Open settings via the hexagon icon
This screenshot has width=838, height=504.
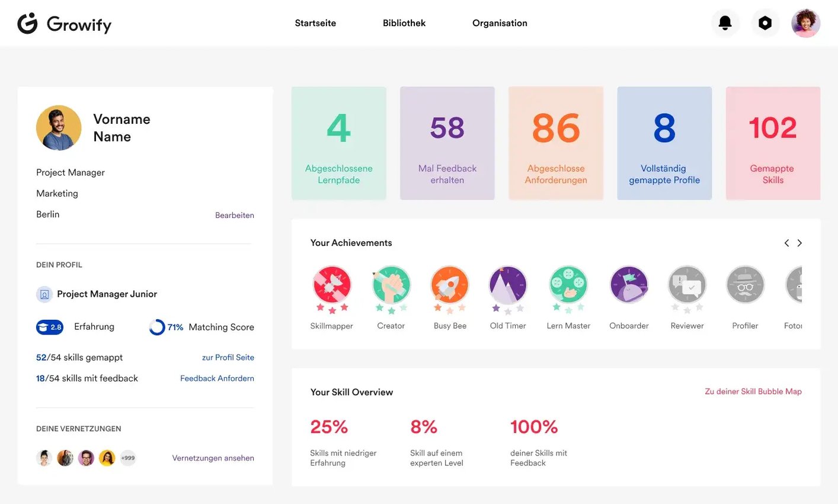point(765,23)
